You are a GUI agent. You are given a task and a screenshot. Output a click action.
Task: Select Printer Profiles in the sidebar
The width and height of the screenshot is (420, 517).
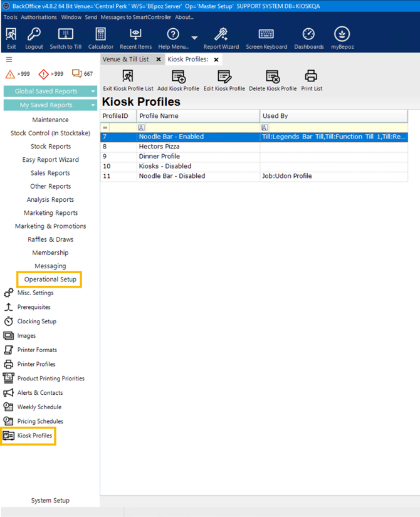(x=36, y=364)
